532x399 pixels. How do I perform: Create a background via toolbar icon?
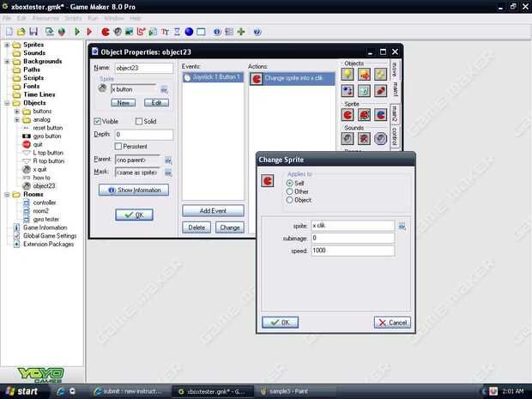pos(129,32)
